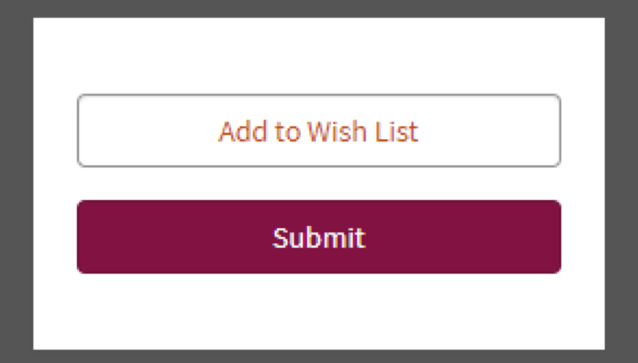Choose the white outlined Wish List button

click(319, 131)
